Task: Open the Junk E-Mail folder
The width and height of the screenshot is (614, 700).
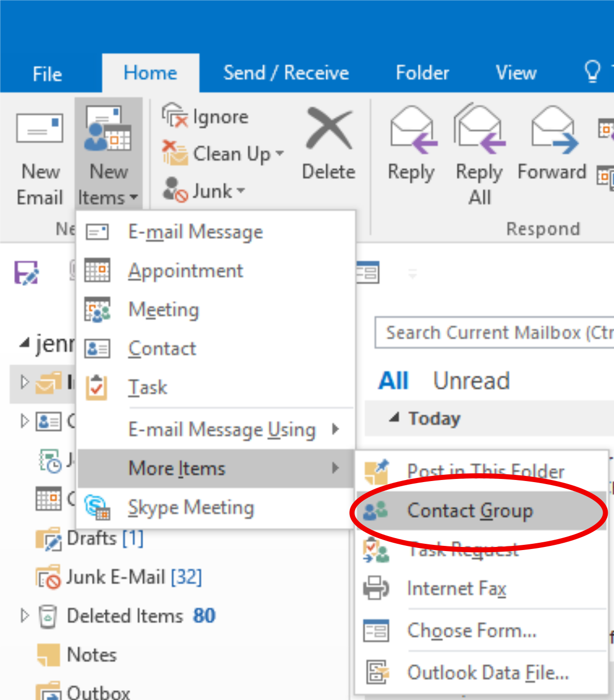Action: point(115,577)
